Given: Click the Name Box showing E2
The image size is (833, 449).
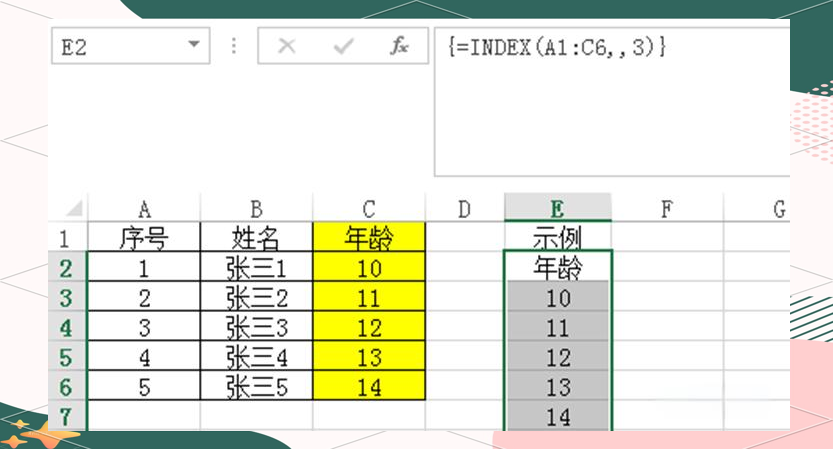Looking at the screenshot, I should click(131, 46).
